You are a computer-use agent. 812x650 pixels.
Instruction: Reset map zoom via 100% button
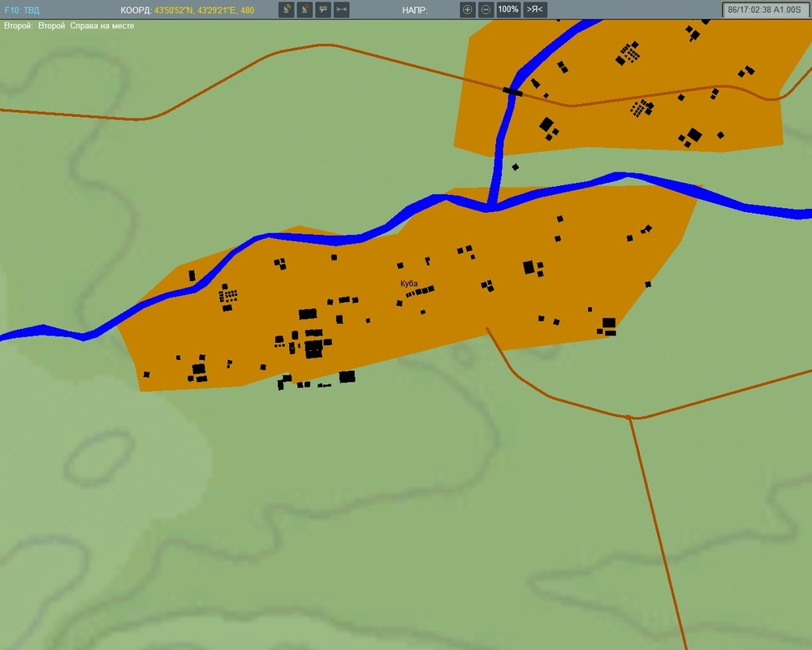click(x=508, y=10)
